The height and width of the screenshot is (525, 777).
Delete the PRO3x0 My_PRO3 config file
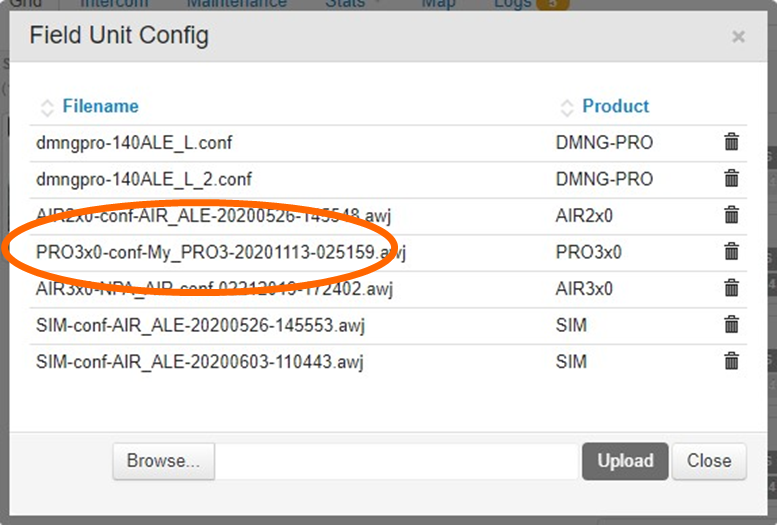pyautogui.click(x=731, y=252)
